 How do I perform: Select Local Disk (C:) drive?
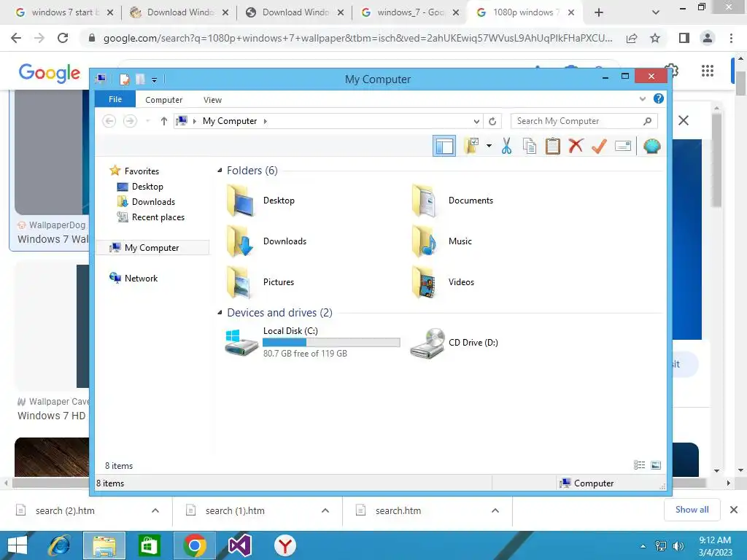(312, 342)
